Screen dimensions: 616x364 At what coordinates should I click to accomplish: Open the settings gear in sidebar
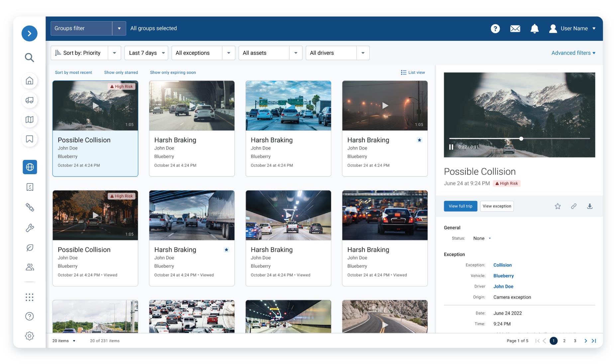pos(30,336)
